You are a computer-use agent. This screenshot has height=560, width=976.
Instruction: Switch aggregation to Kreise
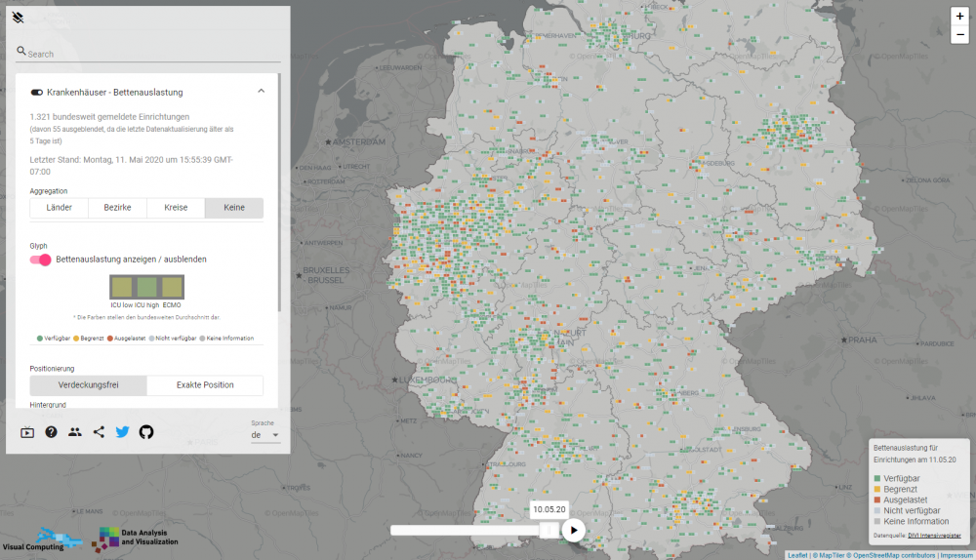(x=176, y=208)
